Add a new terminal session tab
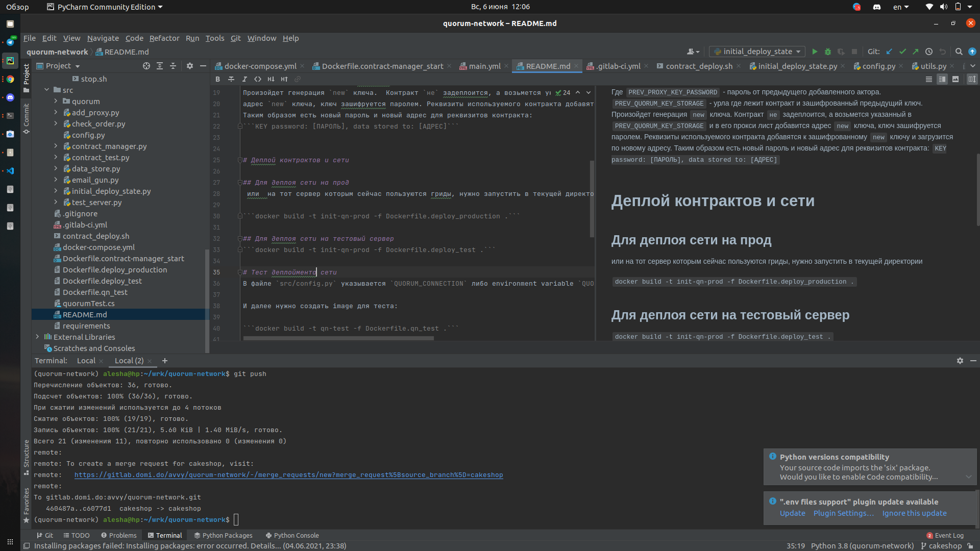Screen dimensions: 980x551 coord(165,361)
